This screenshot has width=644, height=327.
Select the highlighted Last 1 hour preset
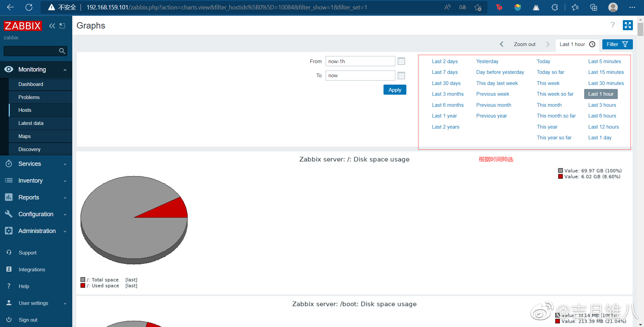pos(601,94)
